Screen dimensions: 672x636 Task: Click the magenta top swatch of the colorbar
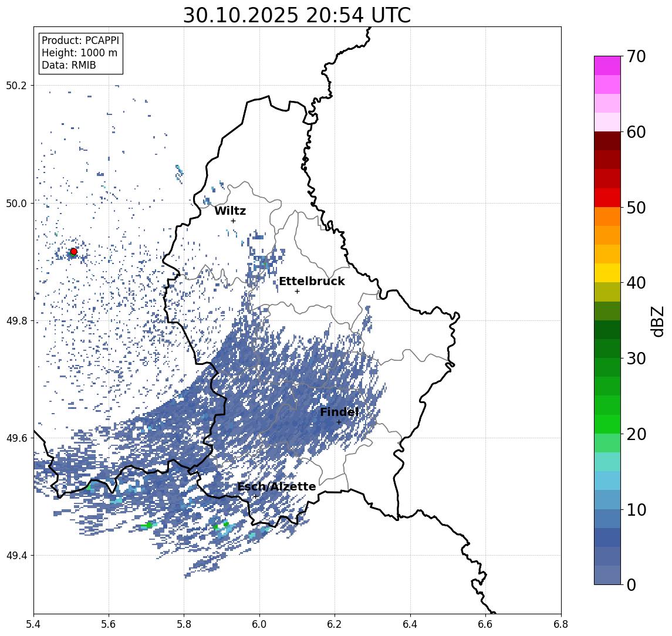[x=607, y=66]
